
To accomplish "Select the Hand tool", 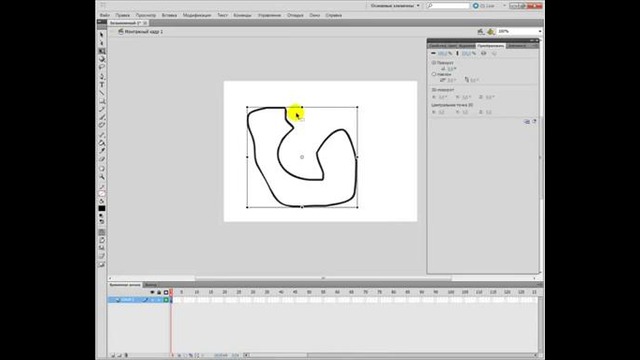I will 102,169.
